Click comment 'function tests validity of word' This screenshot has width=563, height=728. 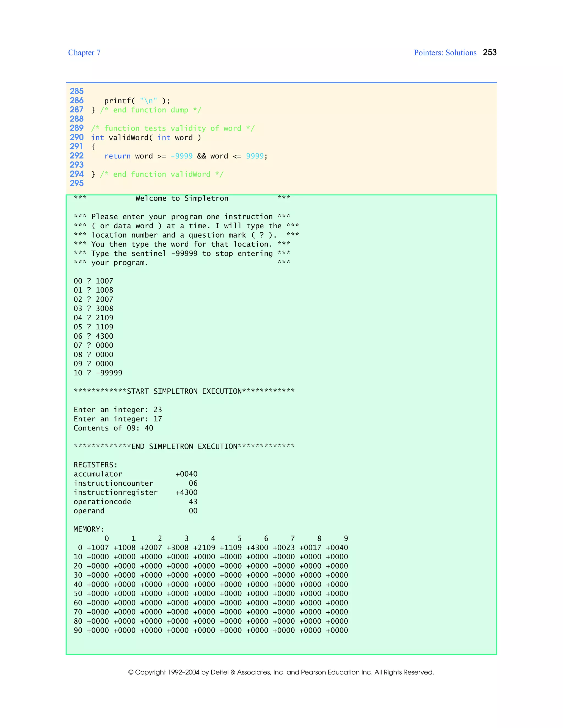pyautogui.click(x=173, y=128)
